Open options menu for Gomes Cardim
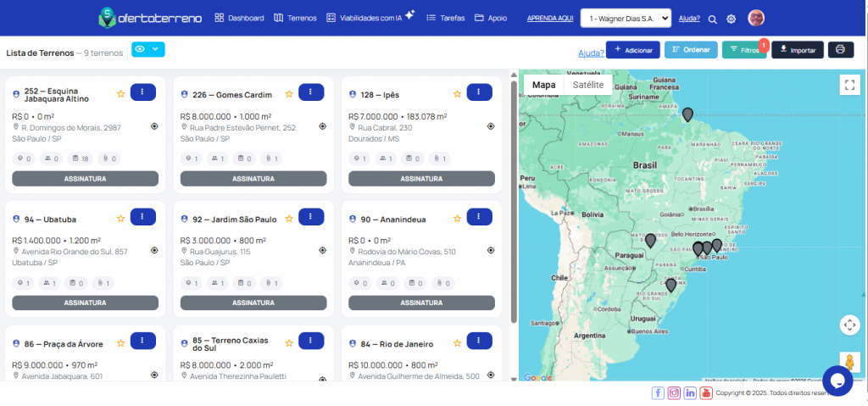The image size is (868, 406). pyautogui.click(x=311, y=92)
